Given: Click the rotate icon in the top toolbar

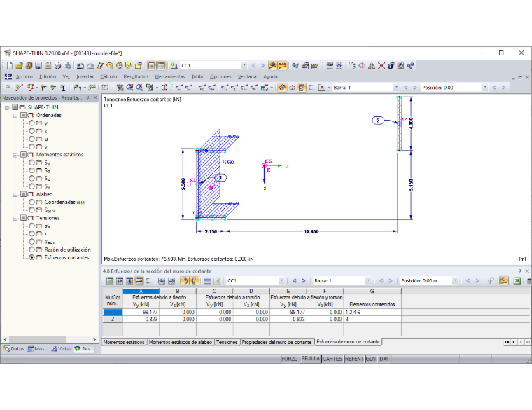Looking at the screenshot, I should 362,66.
